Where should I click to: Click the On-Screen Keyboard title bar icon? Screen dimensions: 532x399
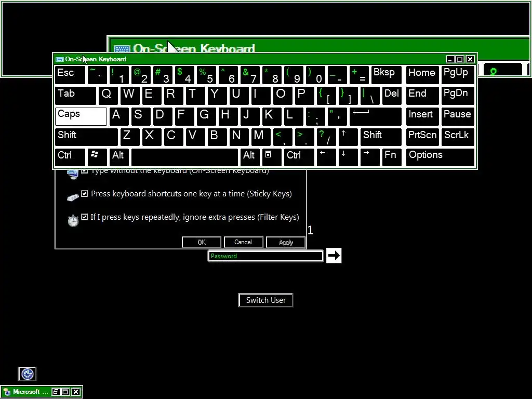60,59
